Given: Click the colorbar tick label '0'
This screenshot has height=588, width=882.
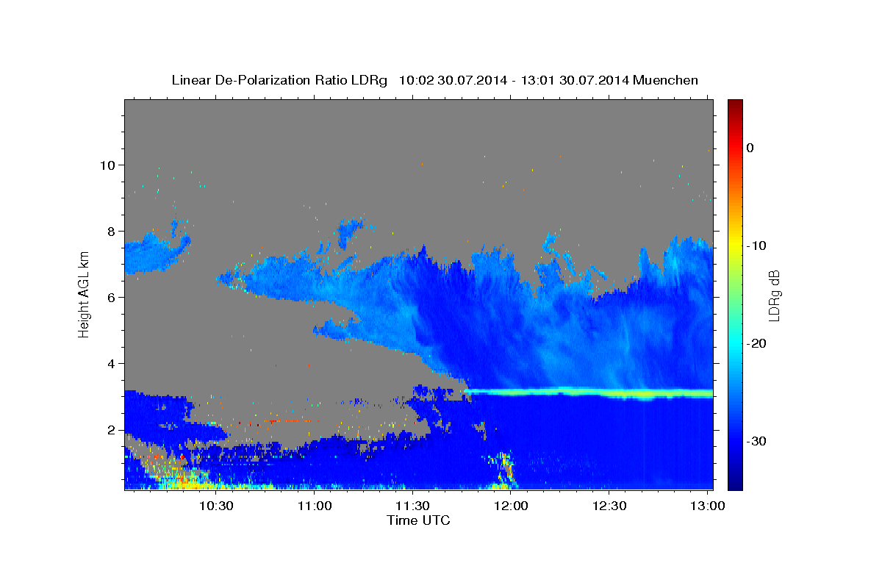Looking at the screenshot, I should pos(750,148).
